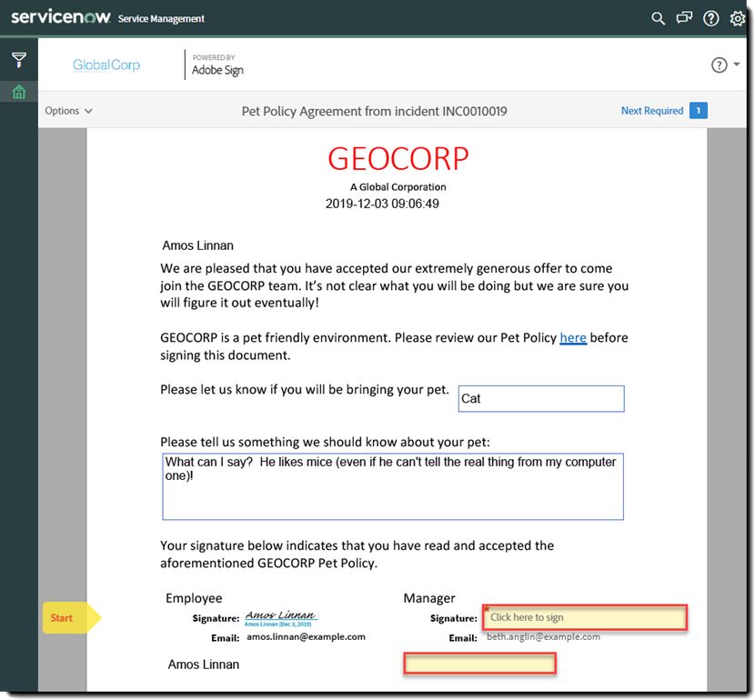Open the Options dropdown
Viewport: 755px width, 700px height.
click(x=68, y=111)
